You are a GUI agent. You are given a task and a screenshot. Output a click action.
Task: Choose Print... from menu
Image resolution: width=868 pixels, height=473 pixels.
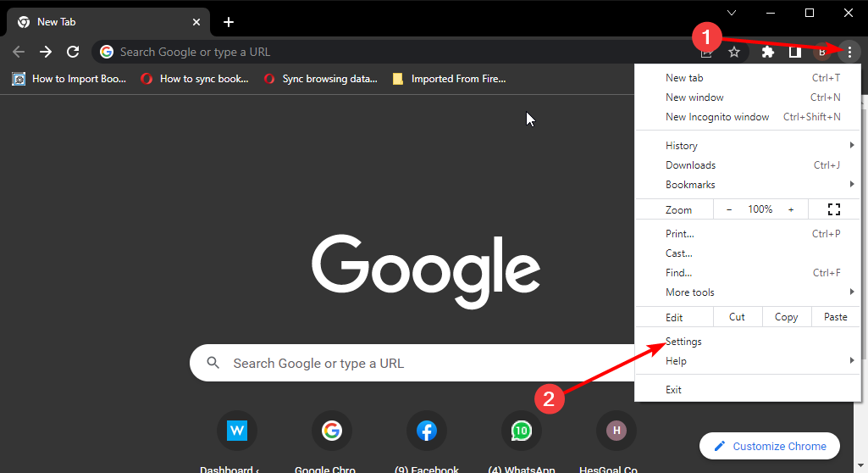[x=747, y=234]
